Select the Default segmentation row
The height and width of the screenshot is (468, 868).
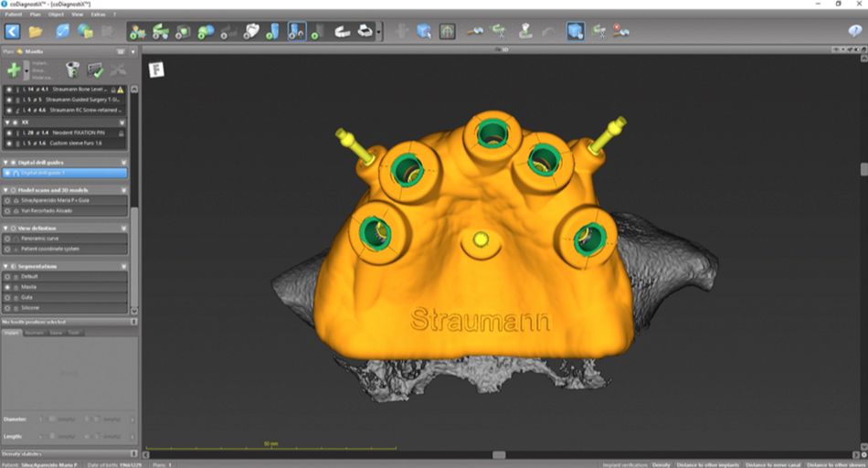pyautogui.click(x=65, y=276)
